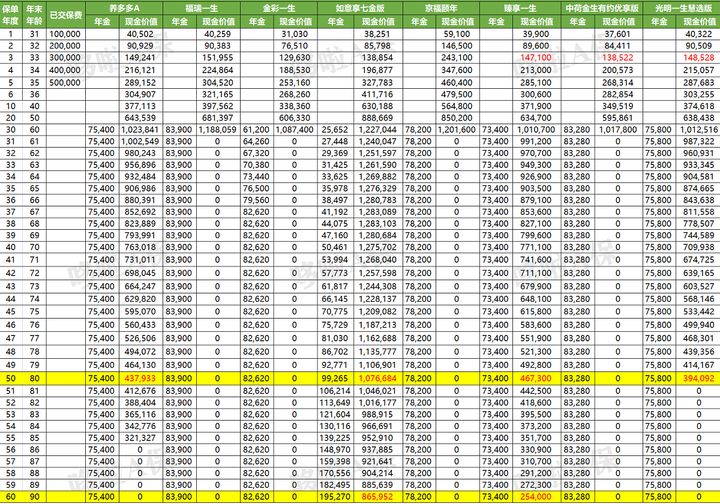Select annuity cell 25,652
Image resolution: width=720 pixels, height=504 pixels.
[x=335, y=130]
